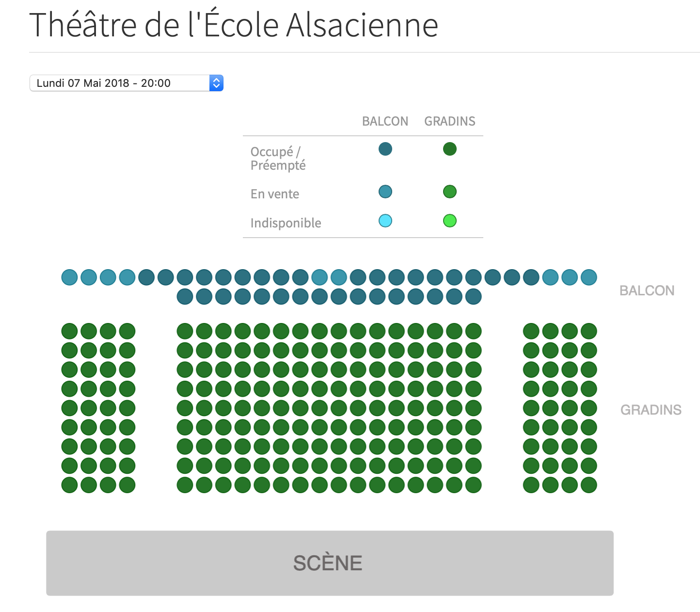Click the GRADINS column header in the legend
Viewport: 700px width, 612px height.
pyautogui.click(x=450, y=121)
